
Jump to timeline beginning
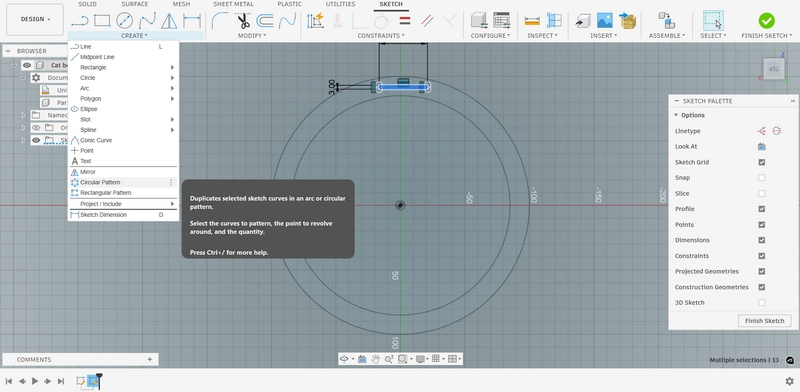[9, 381]
